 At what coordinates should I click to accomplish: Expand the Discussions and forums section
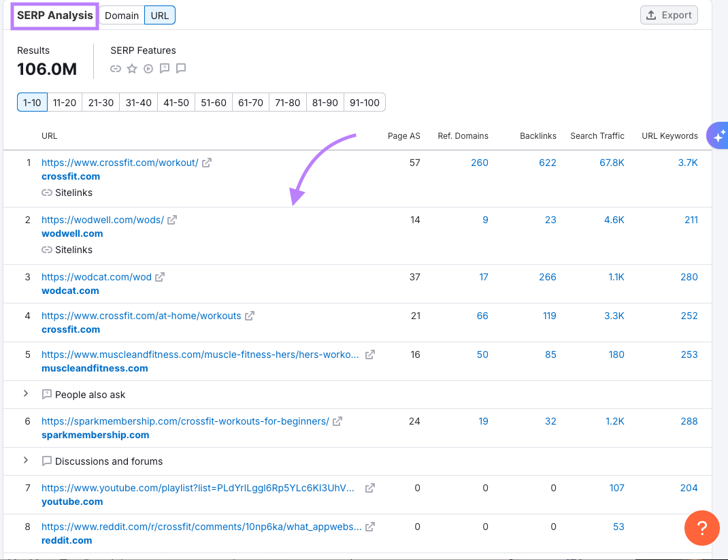point(25,461)
